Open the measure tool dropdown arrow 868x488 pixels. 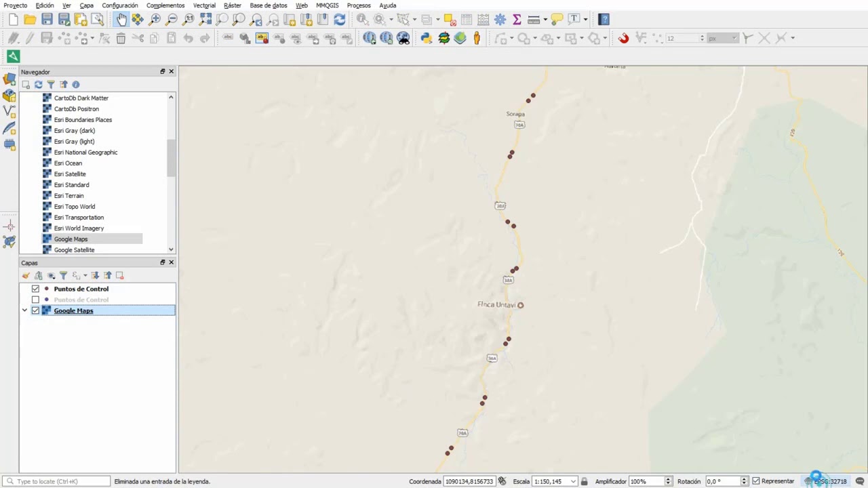545,19
